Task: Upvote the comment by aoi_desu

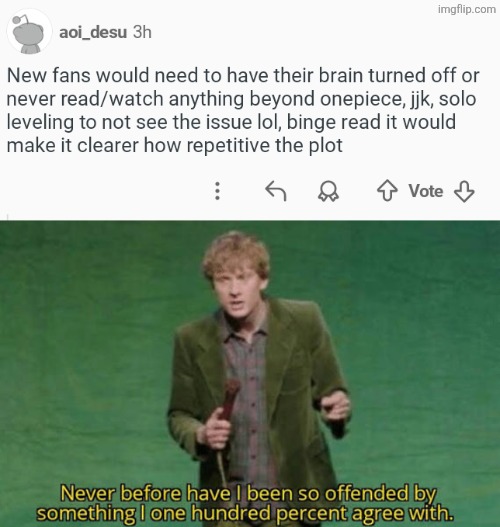Action: pos(387,191)
